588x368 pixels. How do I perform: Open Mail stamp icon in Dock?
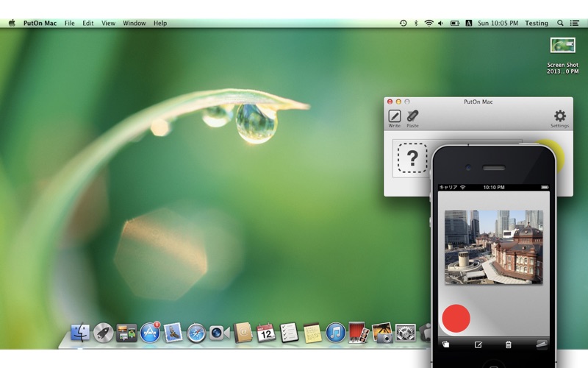(173, 333)
